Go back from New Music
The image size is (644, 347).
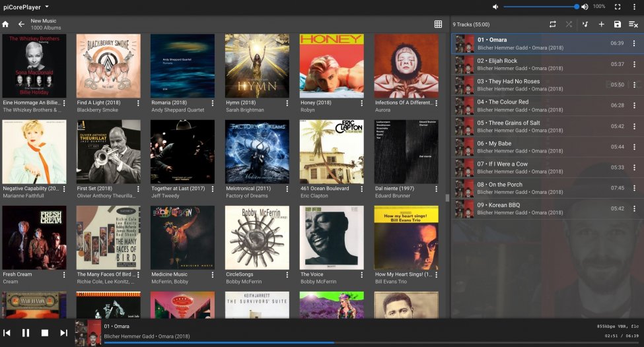[x=21, y=24]
